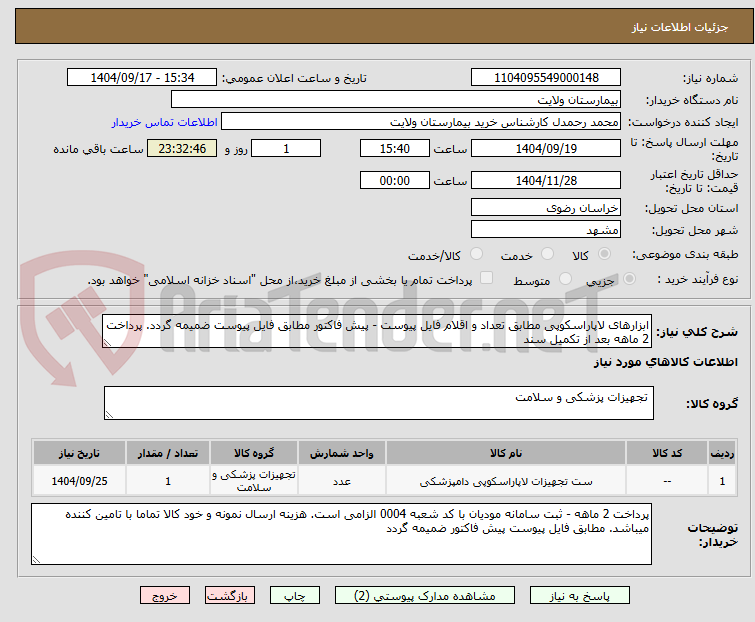Screen dimensions: 755x622
Task: Click resize handle of 'شرح کلی نیاز' box
Action: coord(107,343)
